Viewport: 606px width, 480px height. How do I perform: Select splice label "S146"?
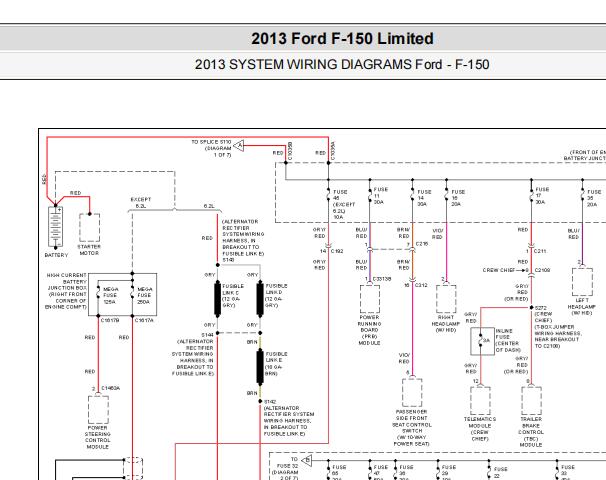coord(228,260)
